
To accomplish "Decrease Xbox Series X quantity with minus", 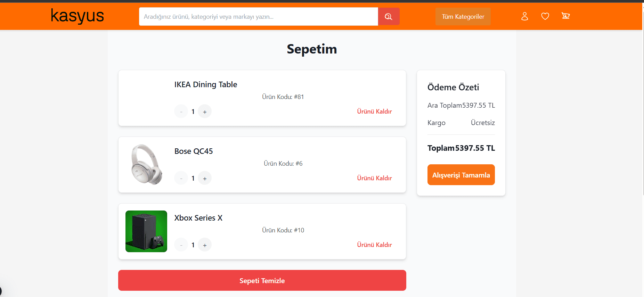I will [181, 245].
